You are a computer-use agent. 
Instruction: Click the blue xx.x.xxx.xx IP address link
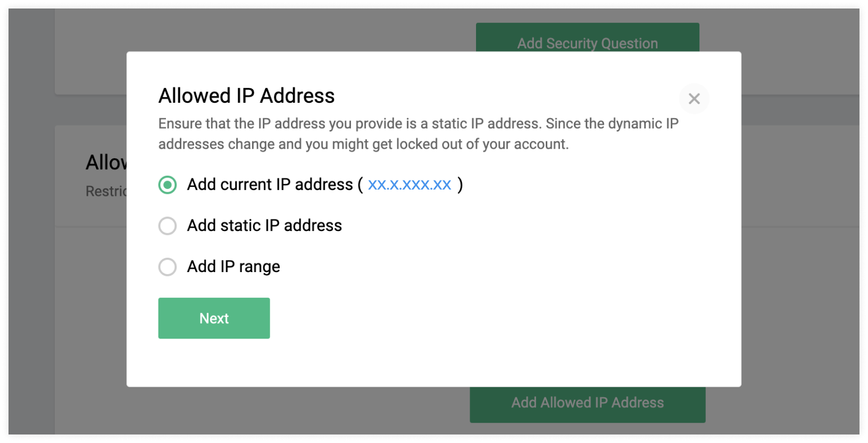[410, 185]
